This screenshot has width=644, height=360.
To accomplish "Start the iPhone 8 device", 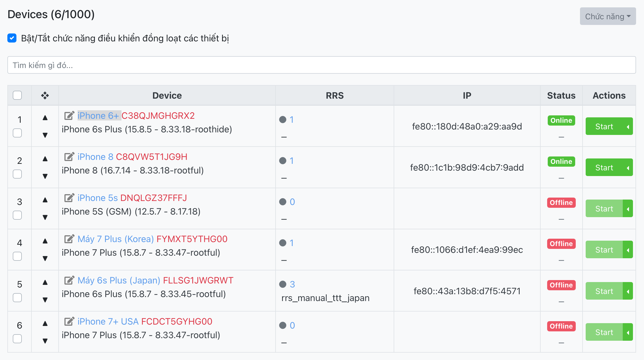I will point(604,168).
